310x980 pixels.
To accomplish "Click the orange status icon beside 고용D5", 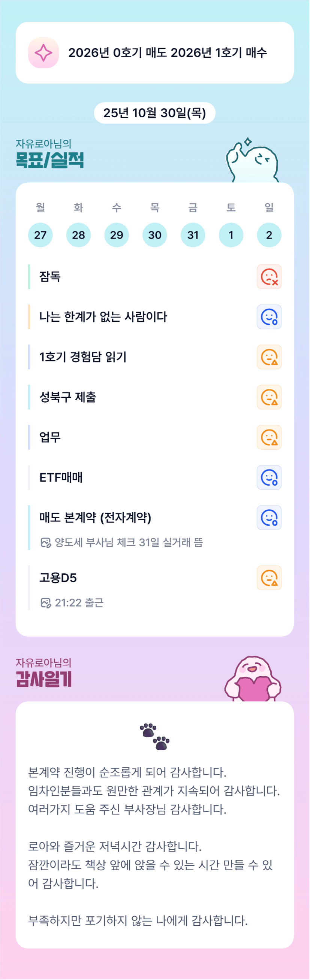I will [269, 578].
